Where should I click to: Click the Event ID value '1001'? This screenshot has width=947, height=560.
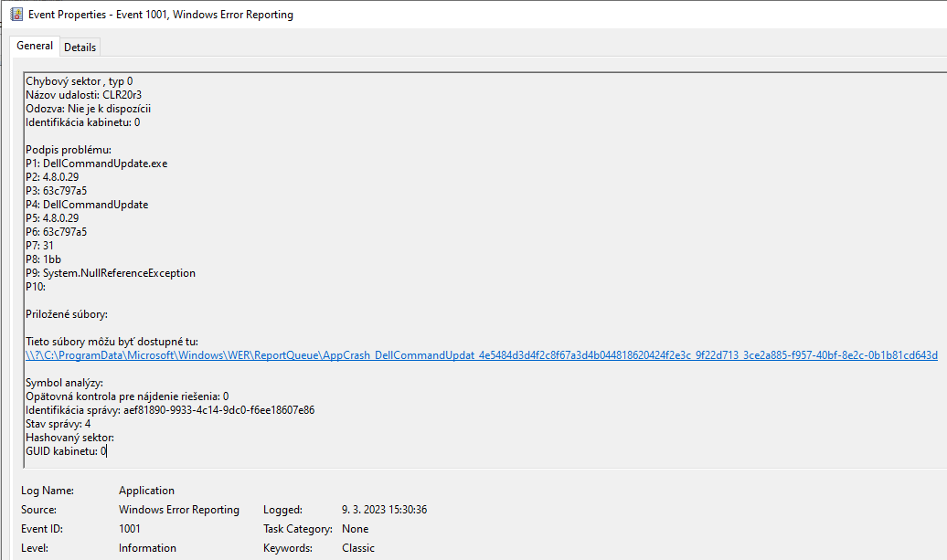129,529
